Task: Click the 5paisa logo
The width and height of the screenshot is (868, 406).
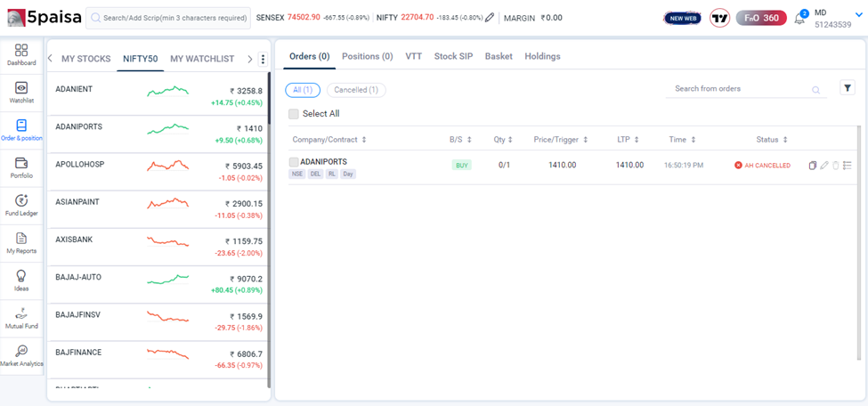Action: (44, 18)
